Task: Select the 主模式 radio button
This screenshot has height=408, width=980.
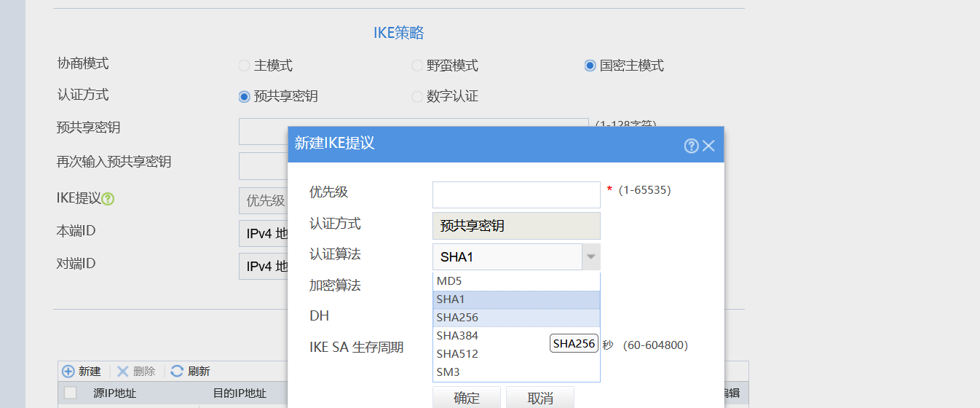Action: pos(245,66)
